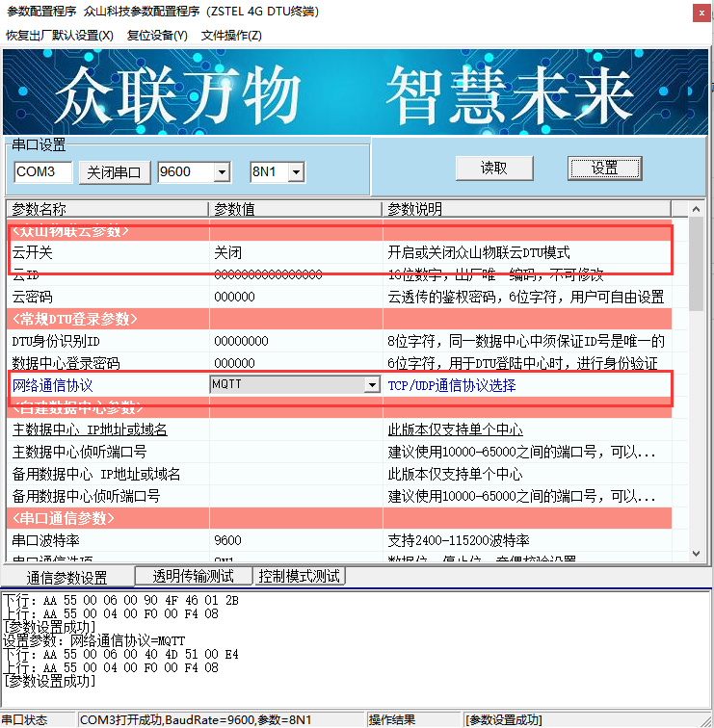Select the 云开关 parameter row
This screenshot has height=728, width=714.
[x=339, y=252]
